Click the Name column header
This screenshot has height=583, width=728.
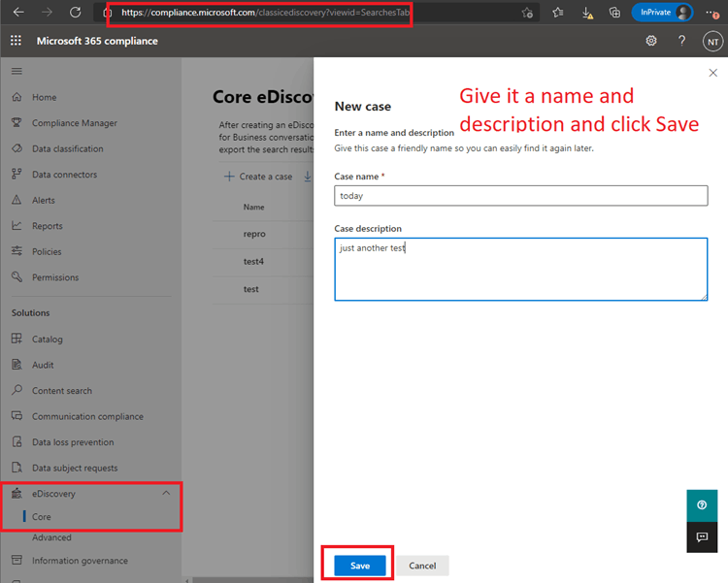coord(254,207)
